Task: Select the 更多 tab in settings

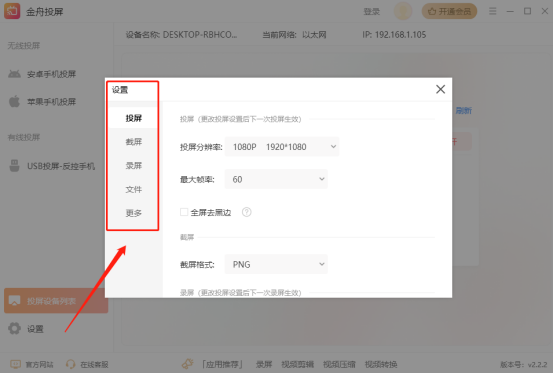Action: 133,213
